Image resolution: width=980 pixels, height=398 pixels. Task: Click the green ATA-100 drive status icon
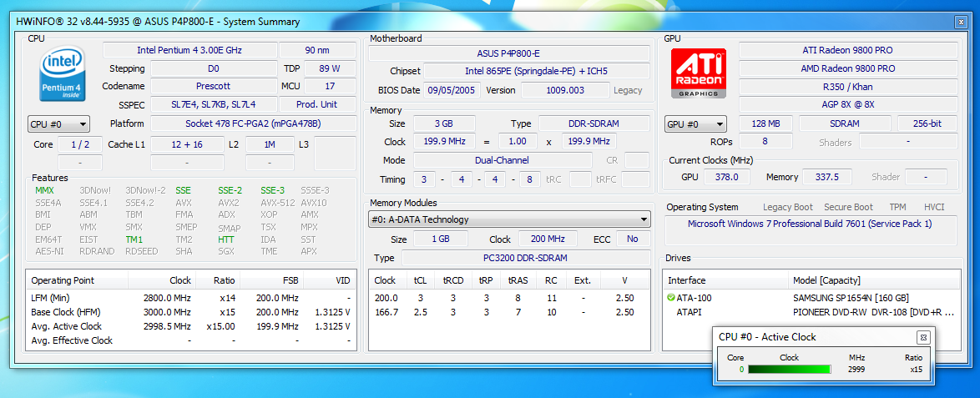671,297
